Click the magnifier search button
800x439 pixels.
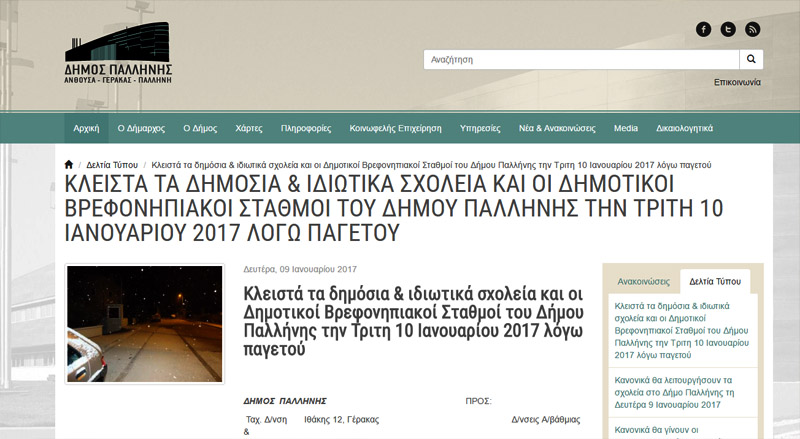(751, 59)
